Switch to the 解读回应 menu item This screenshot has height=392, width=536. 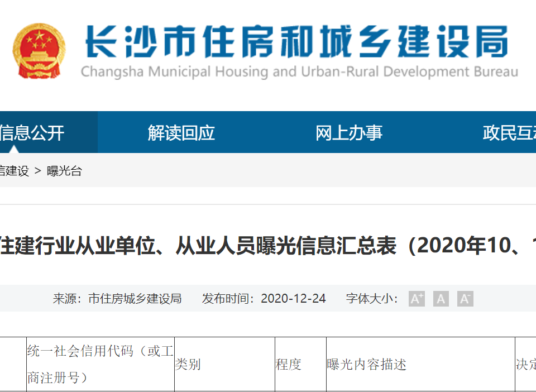(x=181, y=133)
